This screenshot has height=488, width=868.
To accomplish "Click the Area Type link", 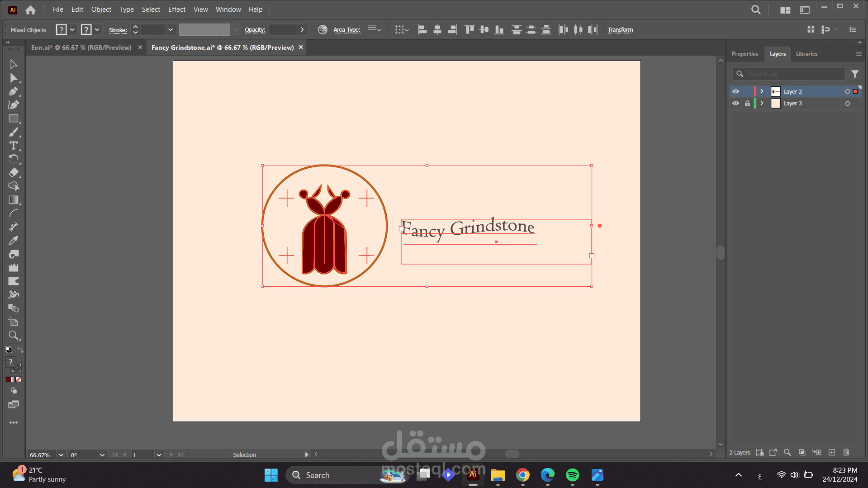I will (347, 30).
